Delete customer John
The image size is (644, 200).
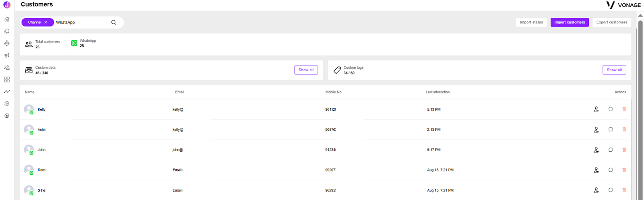coord(624,150)
